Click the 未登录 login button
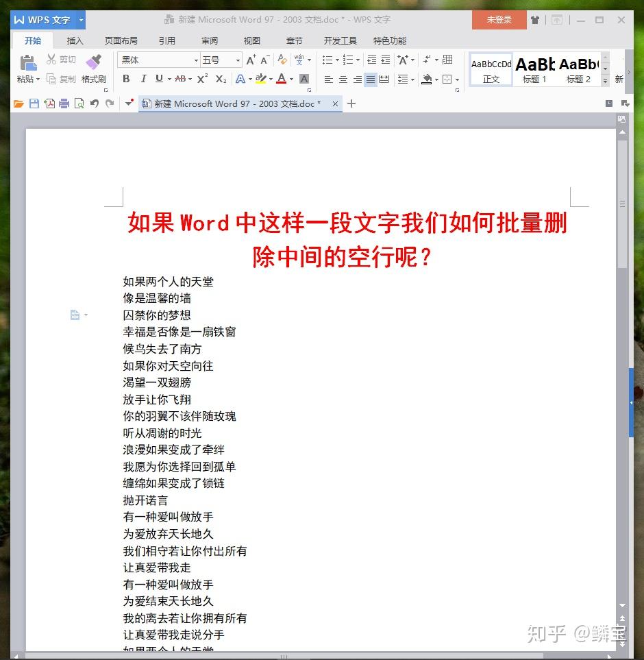Screen dimensions: 644x660 click(x=499, y=21)
